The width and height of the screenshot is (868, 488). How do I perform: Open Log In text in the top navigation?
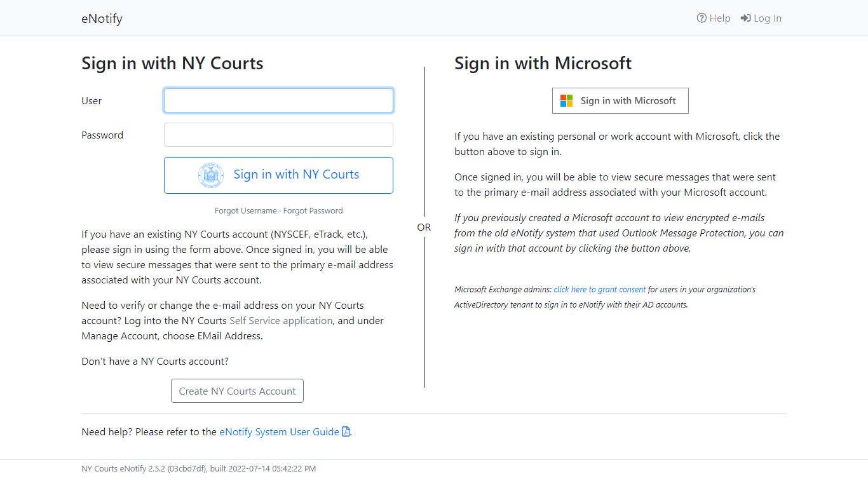coord(768,18)
